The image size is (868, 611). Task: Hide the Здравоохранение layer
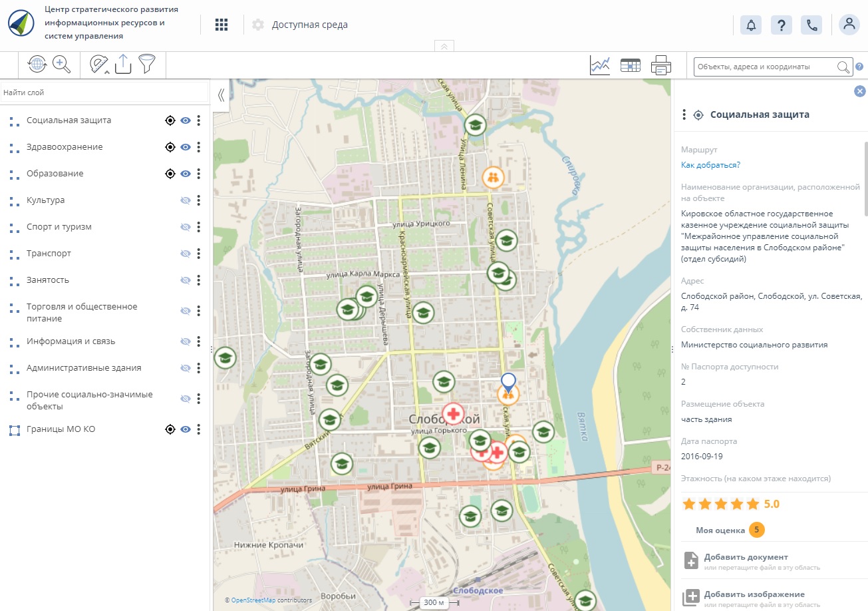(186, 147)
